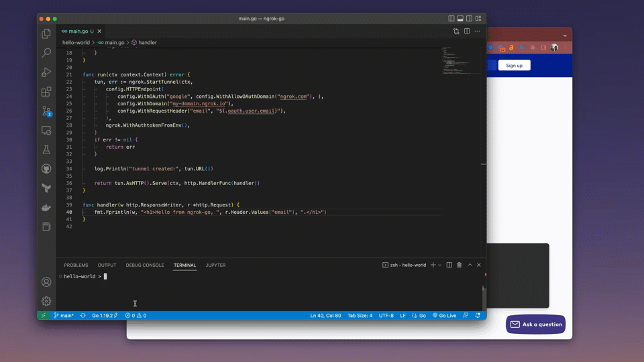Open the Manage gear menu
The width and height of the screenshot is (644, 362).
click(46, 301)
